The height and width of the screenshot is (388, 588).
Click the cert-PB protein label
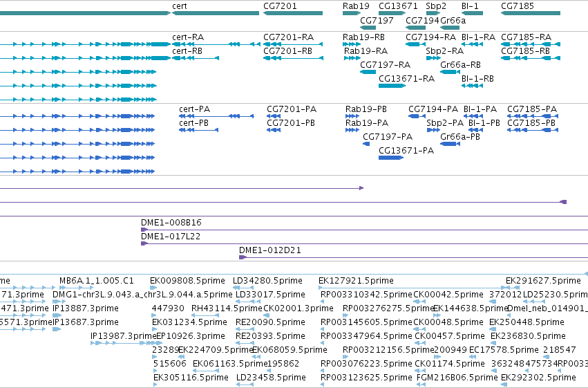coord(193,123)
